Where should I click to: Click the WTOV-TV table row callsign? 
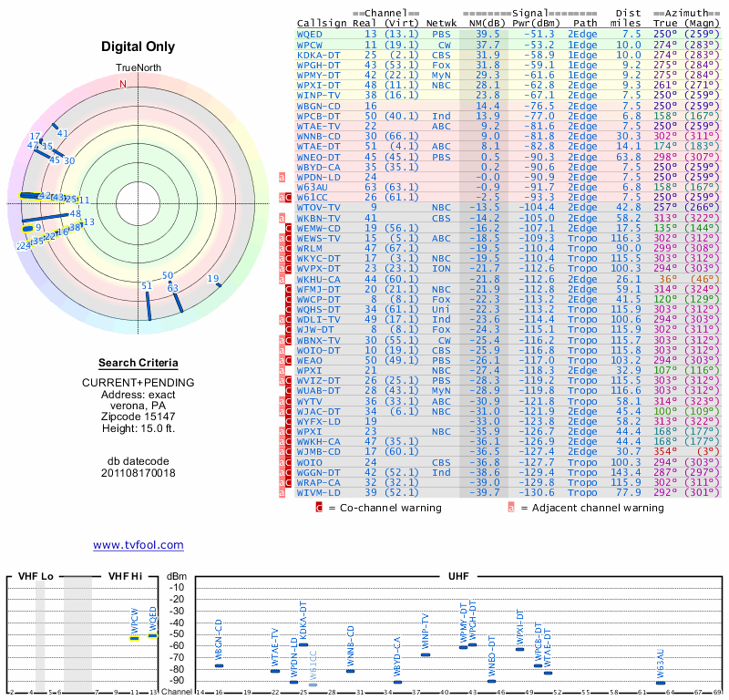click(x=318, y=208)
